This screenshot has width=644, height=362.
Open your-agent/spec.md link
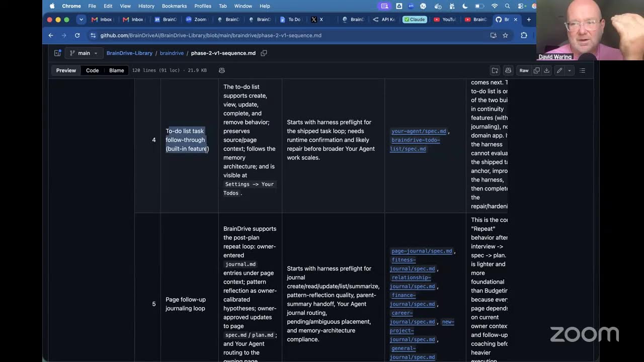click(419, 131)
